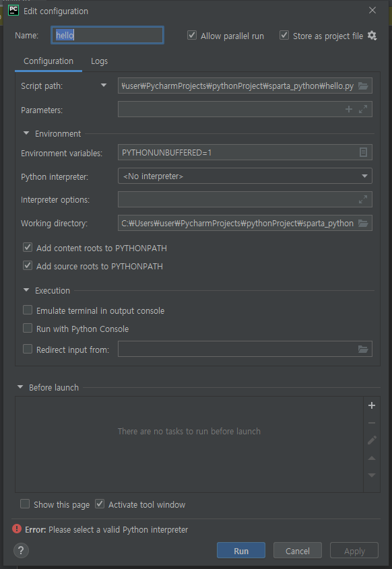Uncheck Add content roots to PYTHONPATH
392x569 pixels.
(28, 248)
